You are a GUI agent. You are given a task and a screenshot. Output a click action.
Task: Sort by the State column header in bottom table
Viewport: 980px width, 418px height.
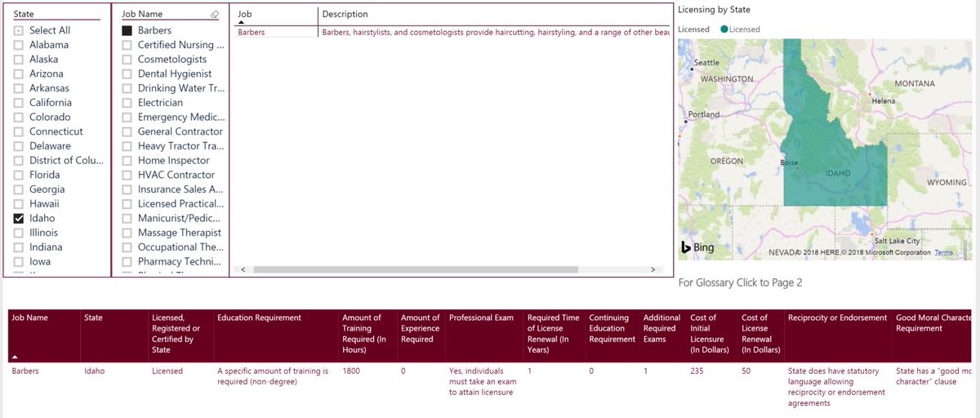(93, 318)
